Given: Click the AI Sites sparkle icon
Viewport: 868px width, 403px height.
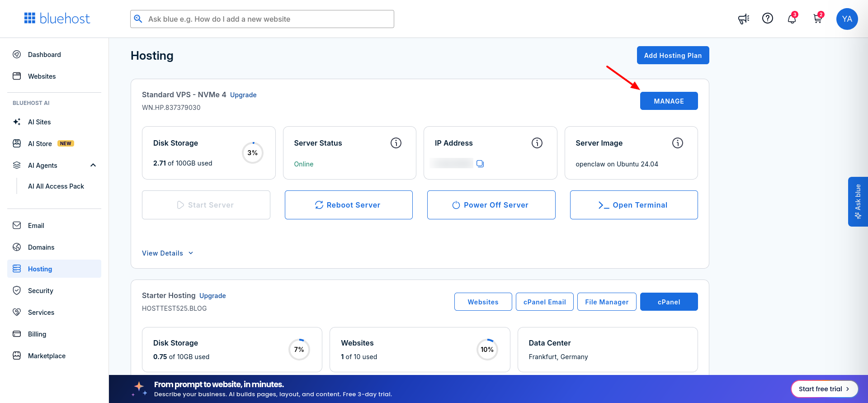Looking at the screenshot, I should [x=17, y=122].
